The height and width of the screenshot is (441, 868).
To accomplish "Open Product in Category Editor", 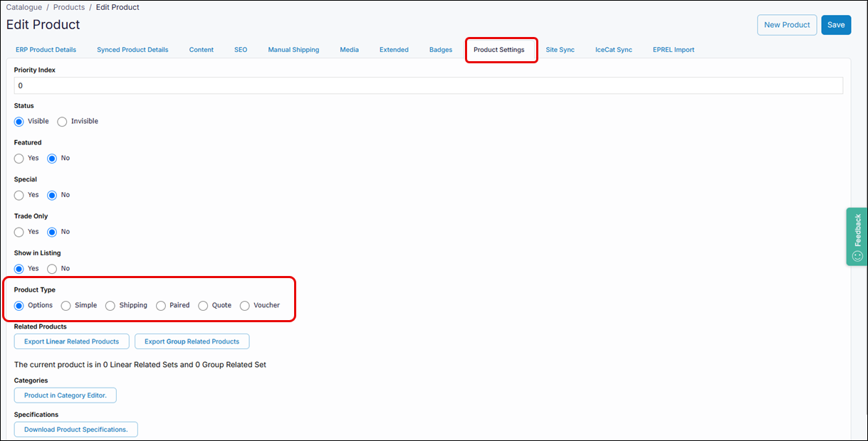I will pos(65,395).
